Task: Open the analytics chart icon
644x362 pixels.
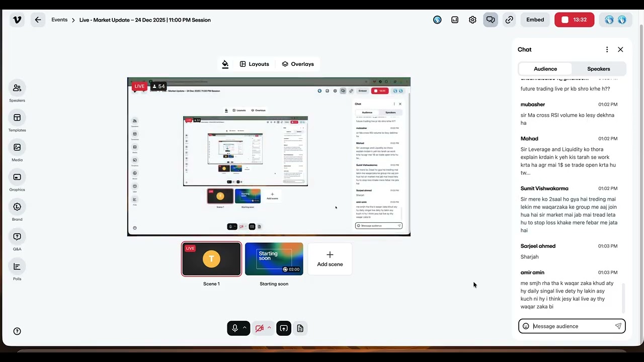Action: (x=455, y=20)
